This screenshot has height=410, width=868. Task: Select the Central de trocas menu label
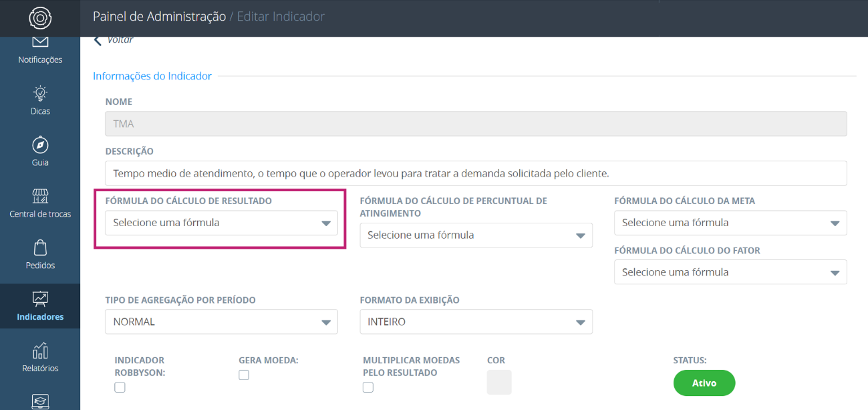click(40, 214)
